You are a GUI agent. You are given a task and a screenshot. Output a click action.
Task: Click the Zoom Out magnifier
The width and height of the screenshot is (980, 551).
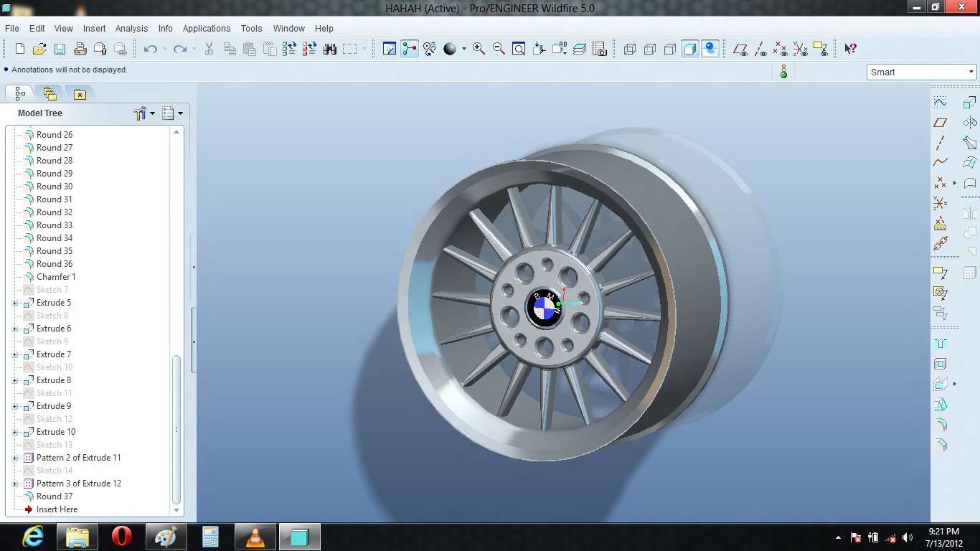coord(499,49)
